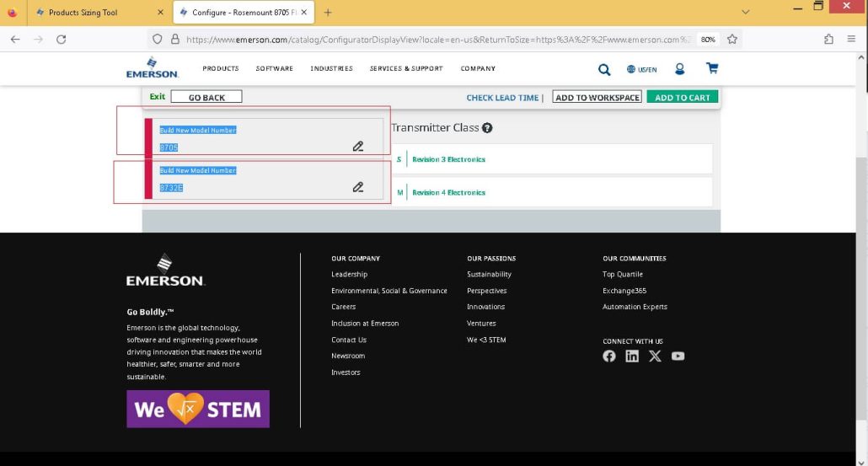Open the Sustainability footer link

point(489,274)
